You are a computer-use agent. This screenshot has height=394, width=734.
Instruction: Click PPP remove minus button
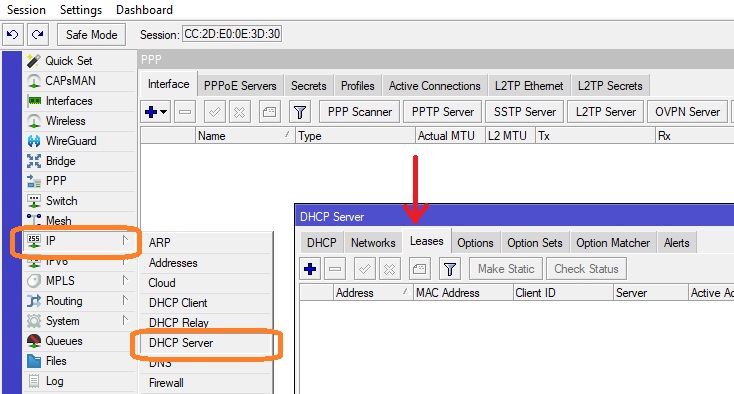click(185, 112)
